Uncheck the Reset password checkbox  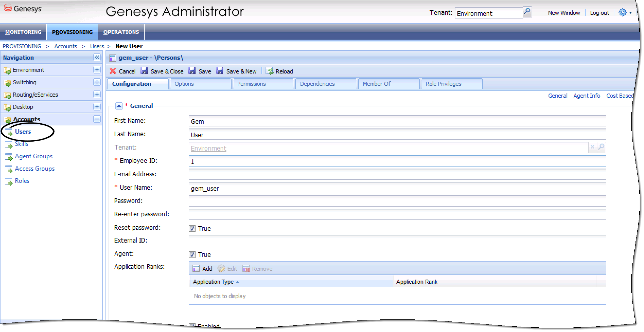pyautogui.click(x=192, y=228)
